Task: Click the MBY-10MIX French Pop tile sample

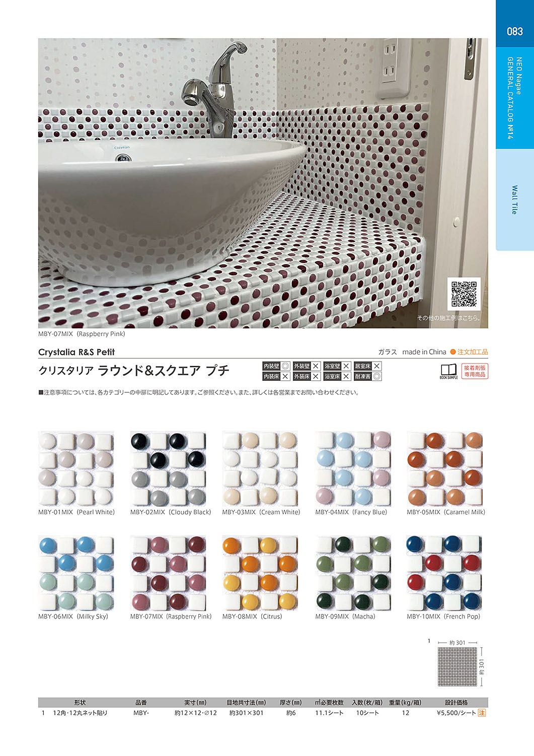Action: click(x=444, y=573)
